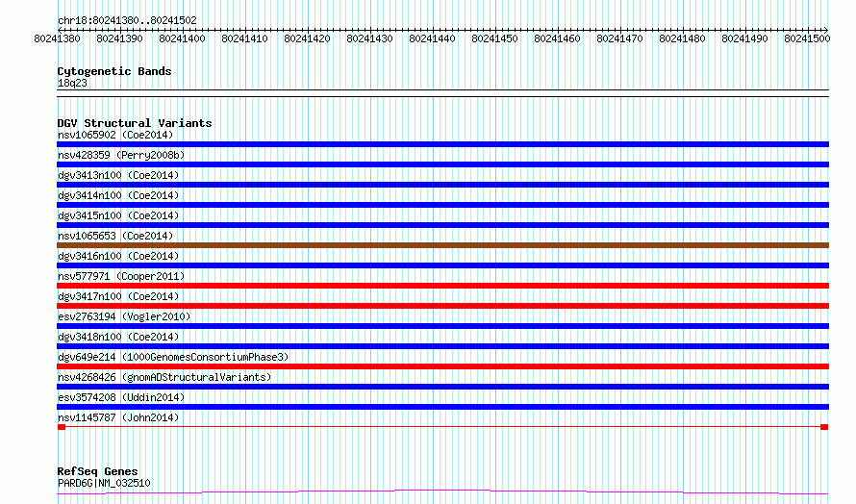This screenshot has width=856, height=504.
Task: Click ruler position 80241470
Action: point(619,38)
